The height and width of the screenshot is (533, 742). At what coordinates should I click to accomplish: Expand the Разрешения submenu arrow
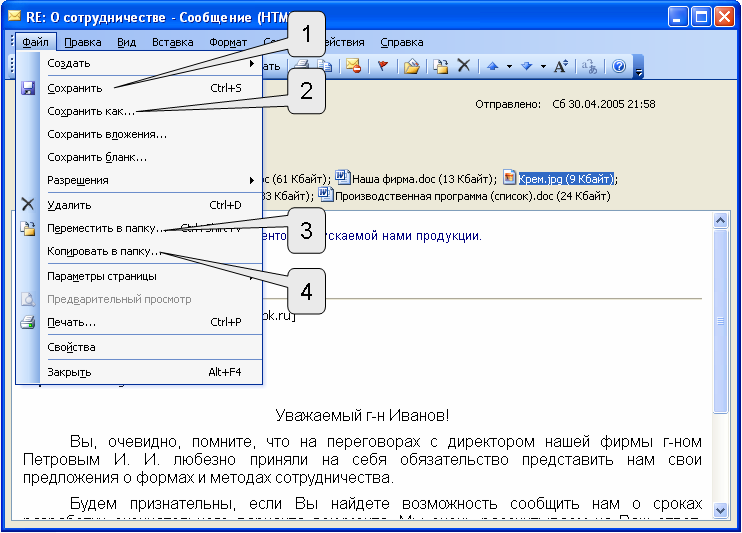pyautogui.click(x=252, y=180)
